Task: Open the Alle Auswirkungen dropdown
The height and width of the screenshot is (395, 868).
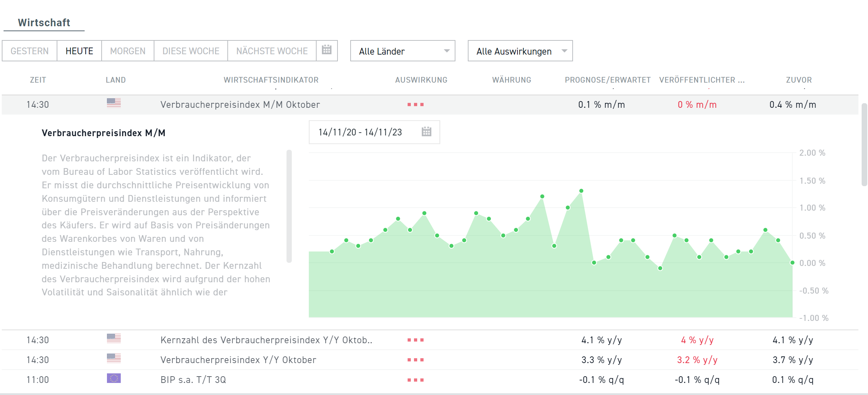Action: click(x=520, y=51)
